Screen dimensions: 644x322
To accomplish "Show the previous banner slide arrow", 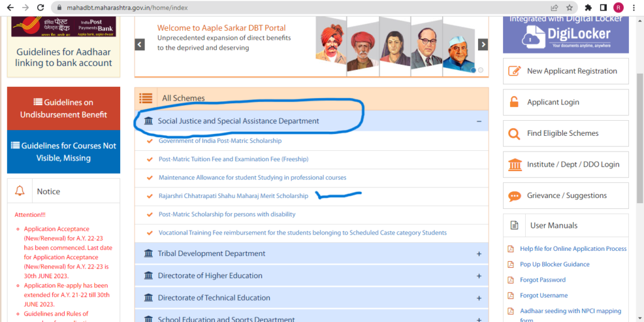I will tap(140, 45).
